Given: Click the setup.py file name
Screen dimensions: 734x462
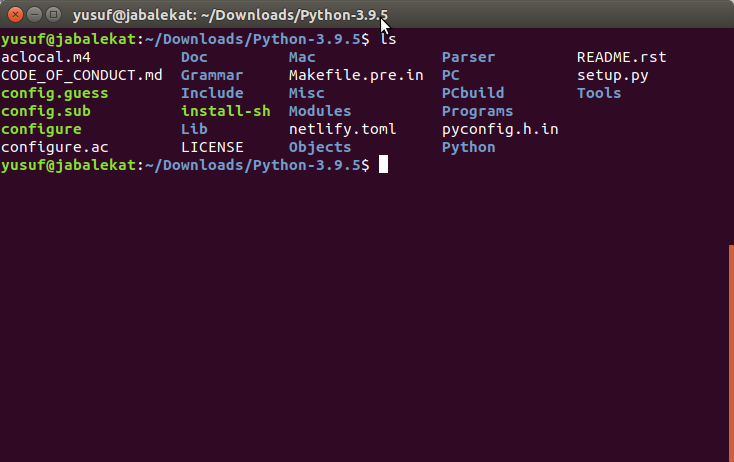Looking at the screenshot, I should point(613,75).
